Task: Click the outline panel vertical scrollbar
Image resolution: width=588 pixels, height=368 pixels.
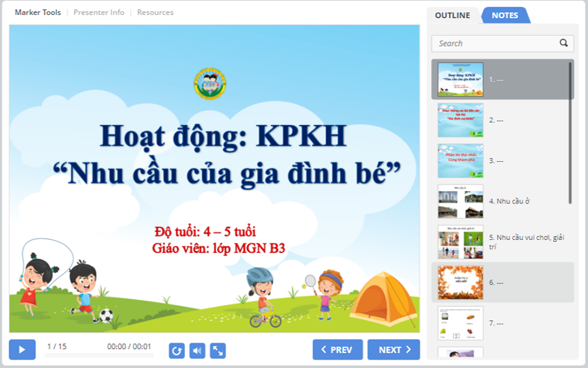Action: 570,130
